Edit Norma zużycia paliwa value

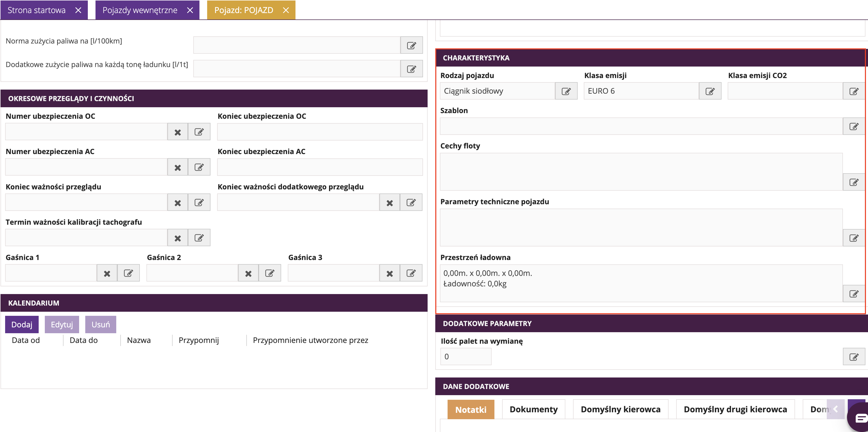coord(411,46)
